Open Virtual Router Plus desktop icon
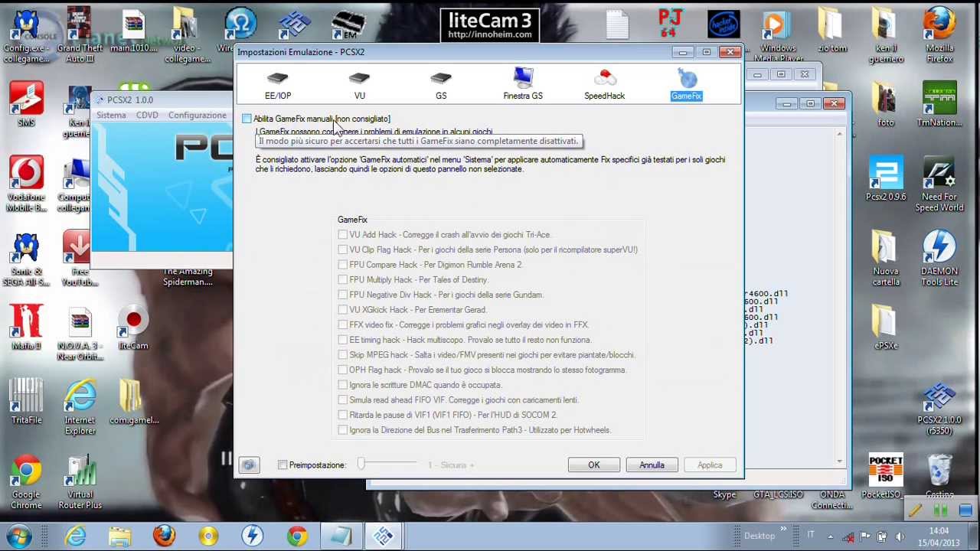 click(80, 482)
